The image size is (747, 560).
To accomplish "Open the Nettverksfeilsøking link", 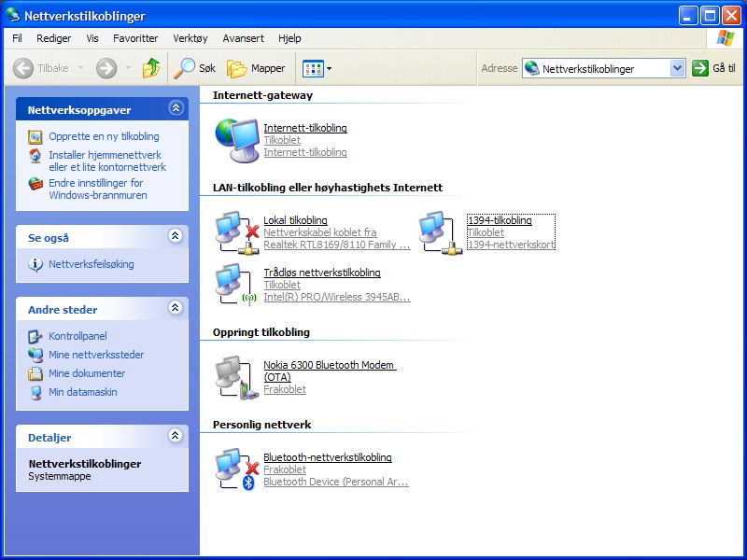I will [x=91, y=264].
